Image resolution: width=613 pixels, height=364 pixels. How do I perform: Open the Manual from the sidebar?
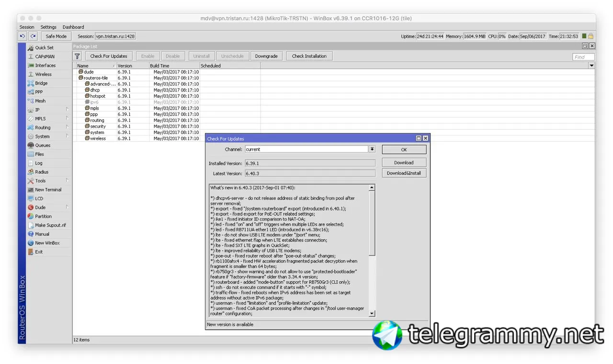click(x=42, y=234)
